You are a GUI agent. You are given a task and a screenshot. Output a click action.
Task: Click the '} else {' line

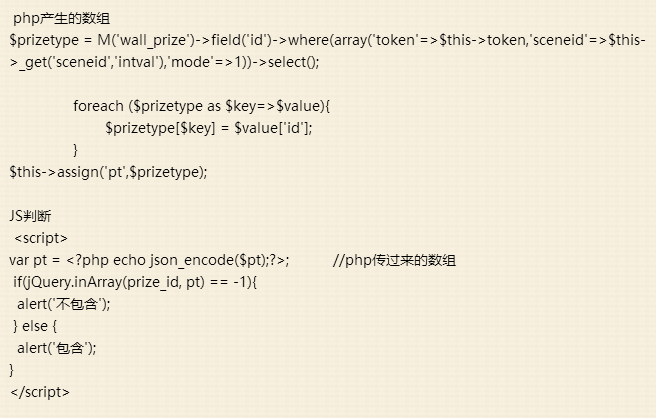[36, 326]
